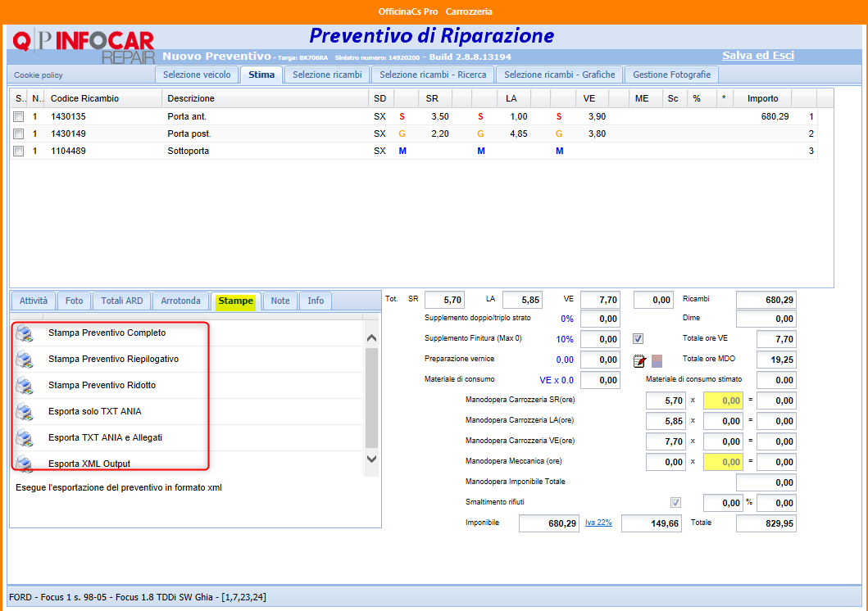
Task: Click the Cookie policy link
Action: point(39,75)
